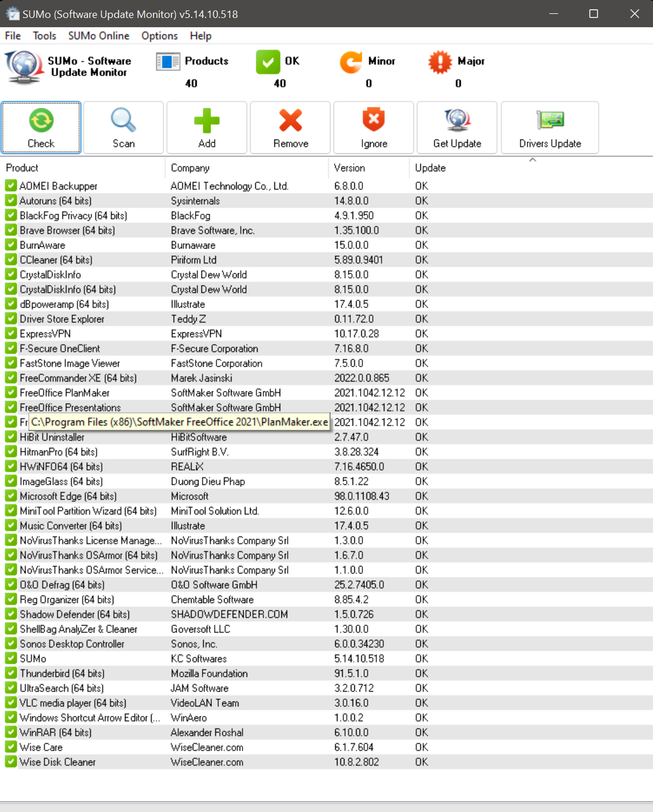
Task: Click the status icon beside BlackFog Privacy
Action: tap(11, 215)
